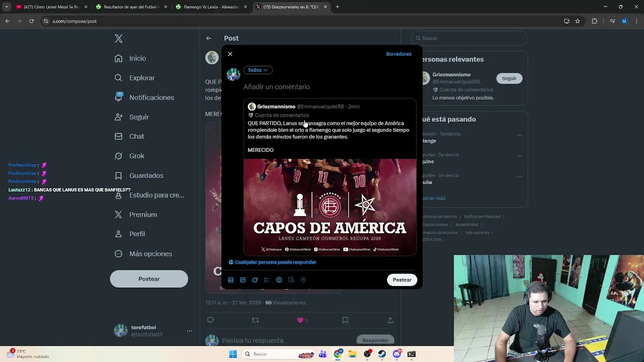Open browser extensions puzzle icon

point(595,21)
